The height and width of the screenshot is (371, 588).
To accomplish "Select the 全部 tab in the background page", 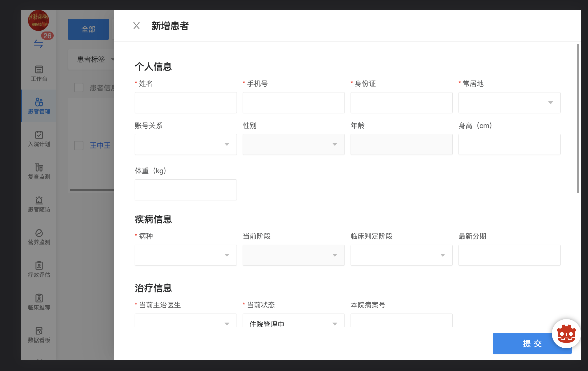I will click(x=88, y=29).
